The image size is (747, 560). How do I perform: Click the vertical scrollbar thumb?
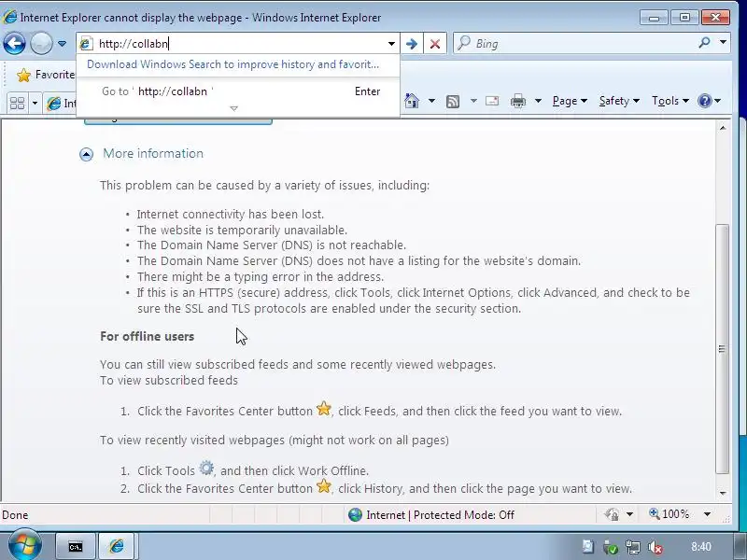click(x=722, y=348)
